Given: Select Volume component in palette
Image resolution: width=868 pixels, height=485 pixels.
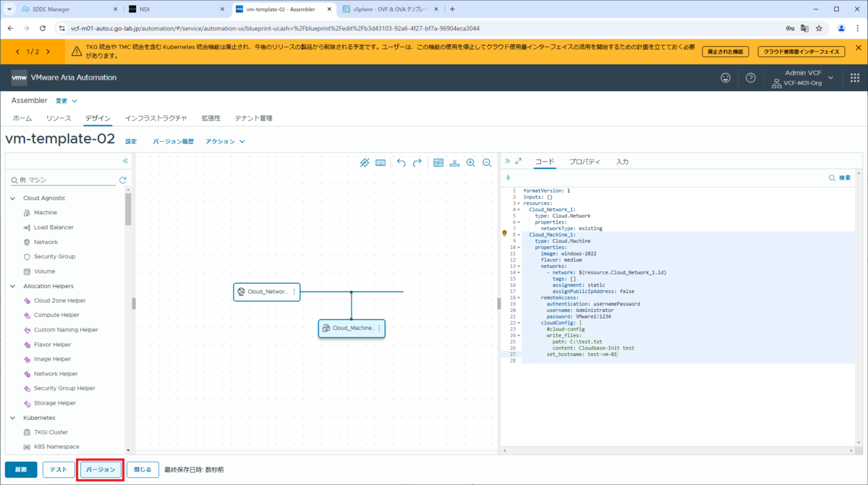Looking at the screenshot, I should (44, 271).
